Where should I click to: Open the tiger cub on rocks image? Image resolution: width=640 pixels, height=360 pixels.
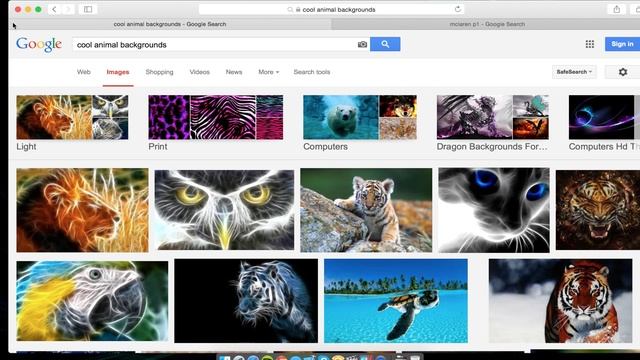click(366, 210)
